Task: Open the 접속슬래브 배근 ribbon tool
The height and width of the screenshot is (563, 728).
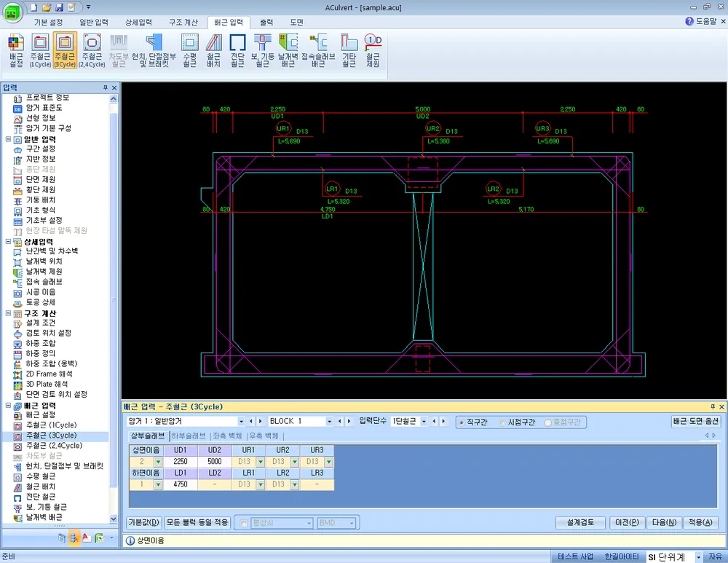Action: (x=318, y=51)
